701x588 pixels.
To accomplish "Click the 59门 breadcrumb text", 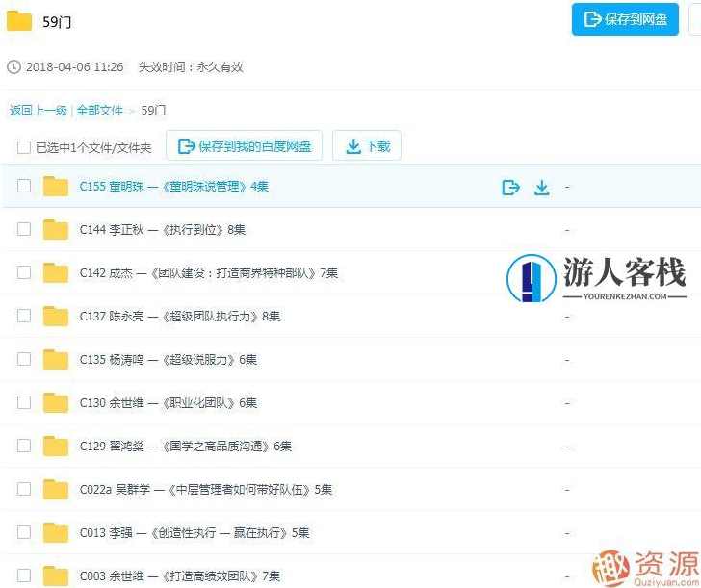I will (x=153, y=111).
